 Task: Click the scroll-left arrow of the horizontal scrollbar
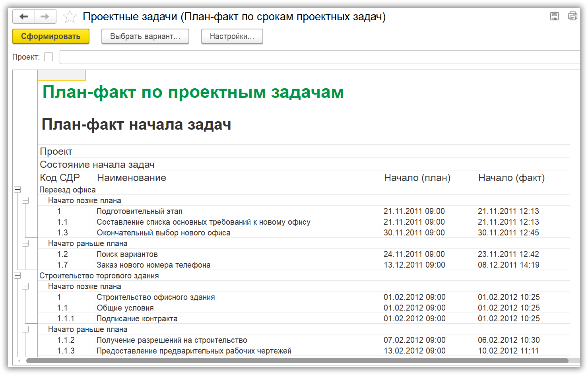click(19, 361)
